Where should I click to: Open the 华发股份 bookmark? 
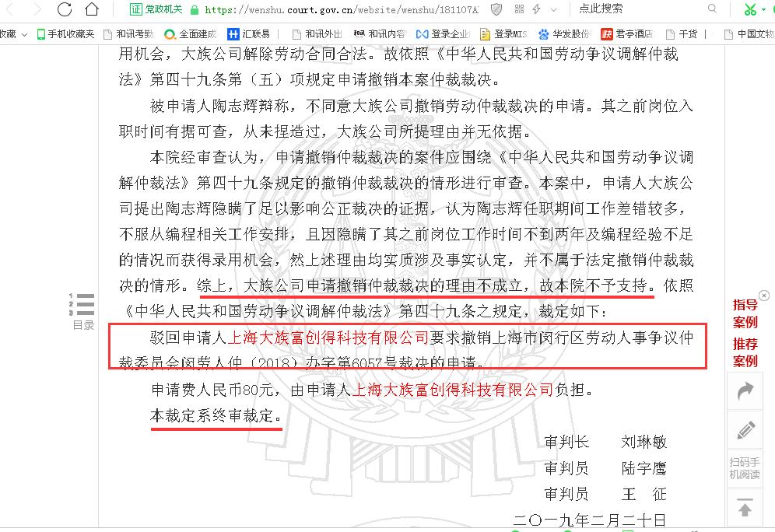(x=564, y=34)
